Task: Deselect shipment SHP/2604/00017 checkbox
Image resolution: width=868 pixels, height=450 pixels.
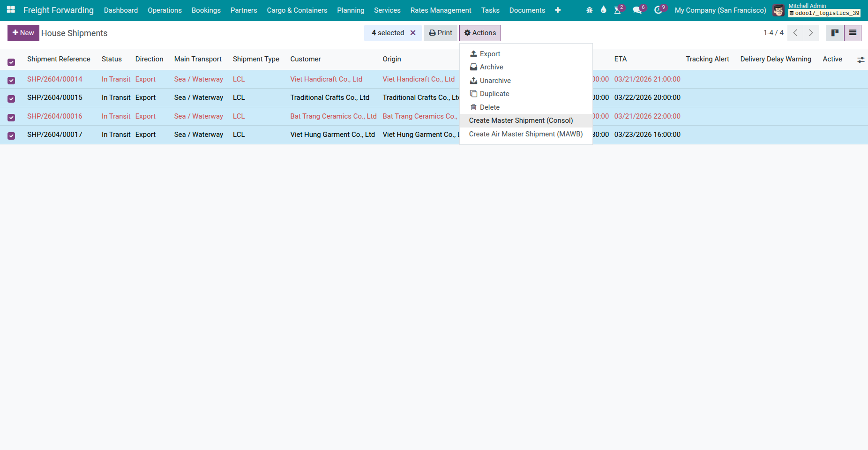Action: pyautogui.click(x=11, y=135)
